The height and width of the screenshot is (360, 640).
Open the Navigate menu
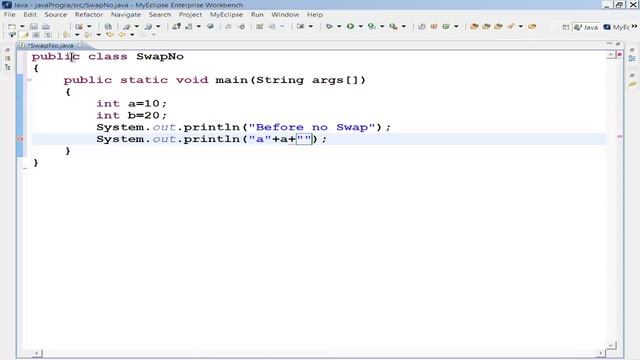126,15
